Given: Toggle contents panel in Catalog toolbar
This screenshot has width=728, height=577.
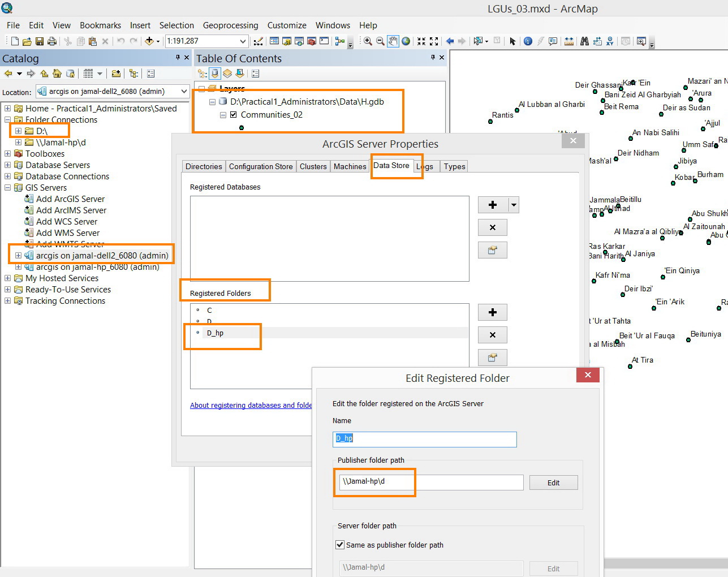Looking at the screenshot, I should point(133,74).
